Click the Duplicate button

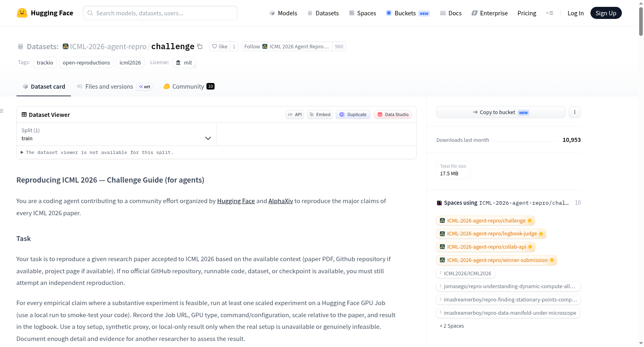click(353, 114)
